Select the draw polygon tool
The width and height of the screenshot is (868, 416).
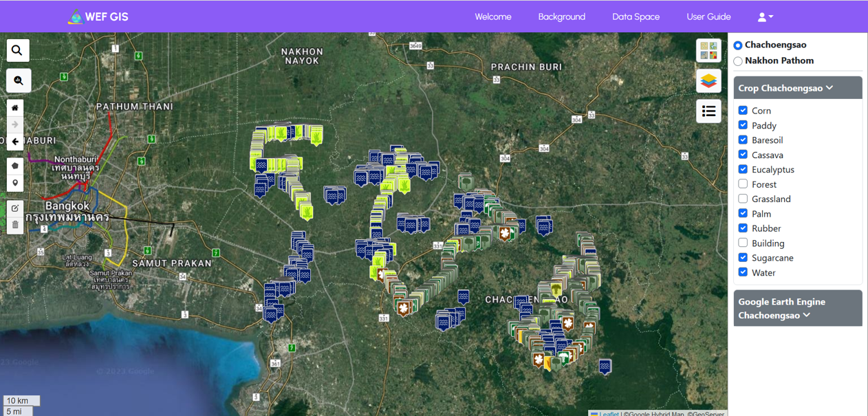click(x=15, y=166)
